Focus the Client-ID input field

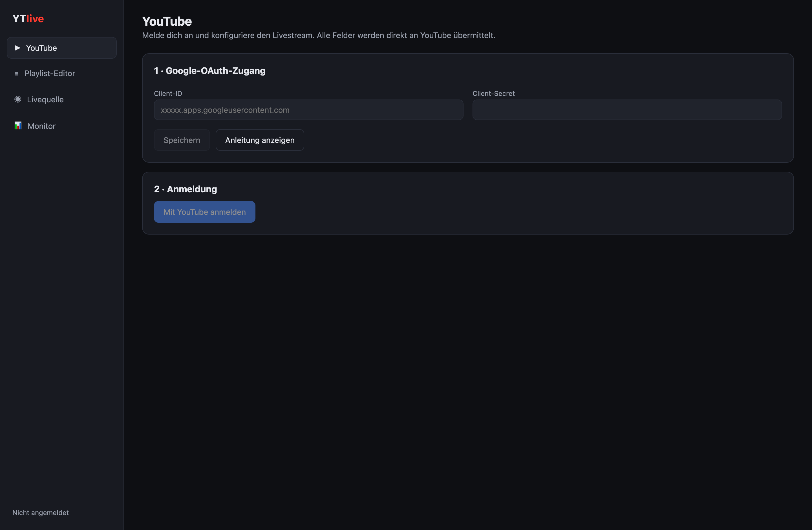coord(308,110)
